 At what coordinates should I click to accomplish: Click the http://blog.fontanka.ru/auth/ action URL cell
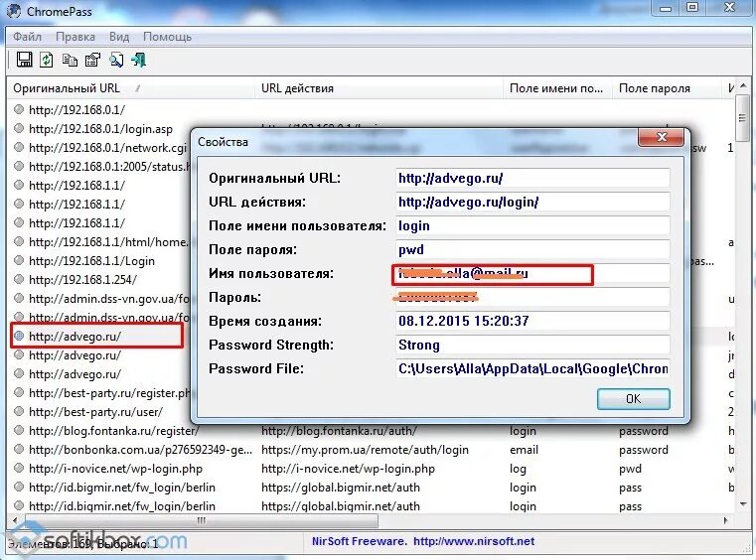pos(339,431)
